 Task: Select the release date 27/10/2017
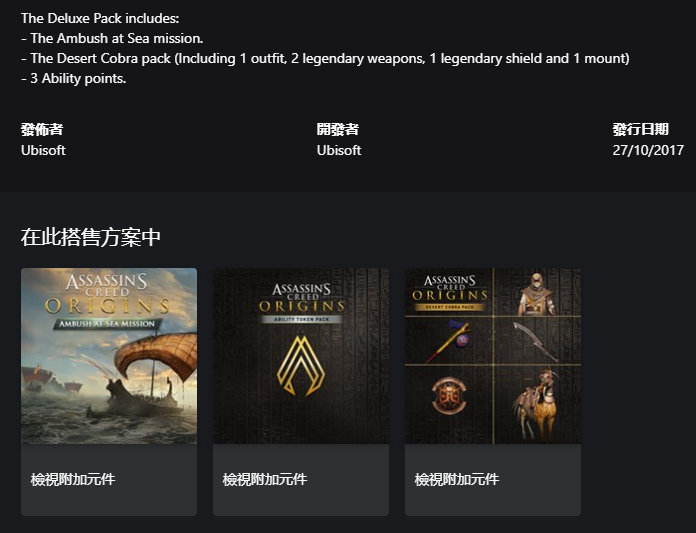(648, 150)
